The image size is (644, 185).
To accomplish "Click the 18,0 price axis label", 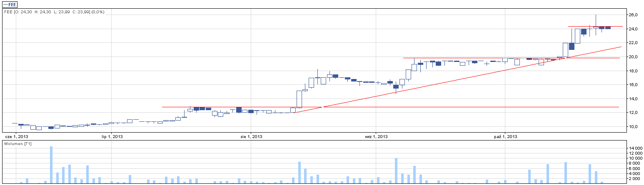I will point(634,71).
